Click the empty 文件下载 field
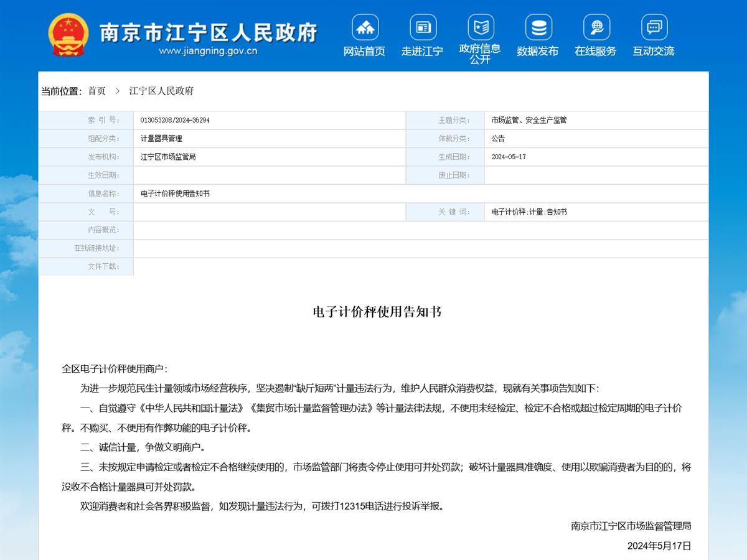The height and width of the screenshot is (560, 747). tap(420, 267)
